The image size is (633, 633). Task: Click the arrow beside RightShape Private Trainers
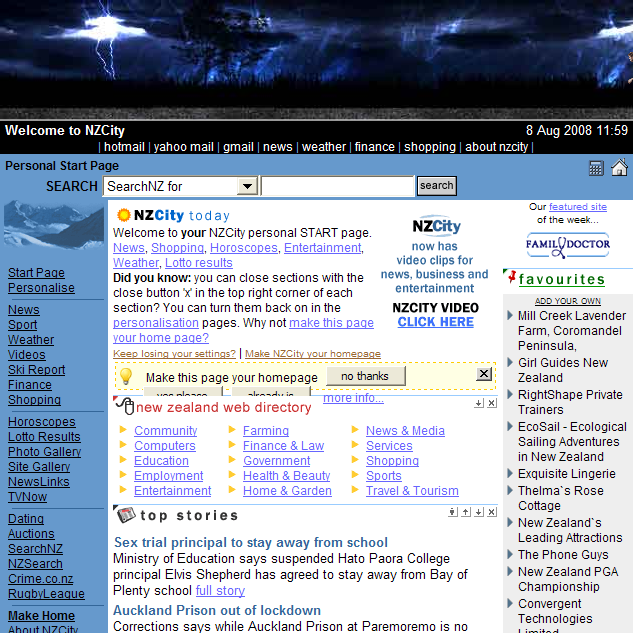(510, 394)
